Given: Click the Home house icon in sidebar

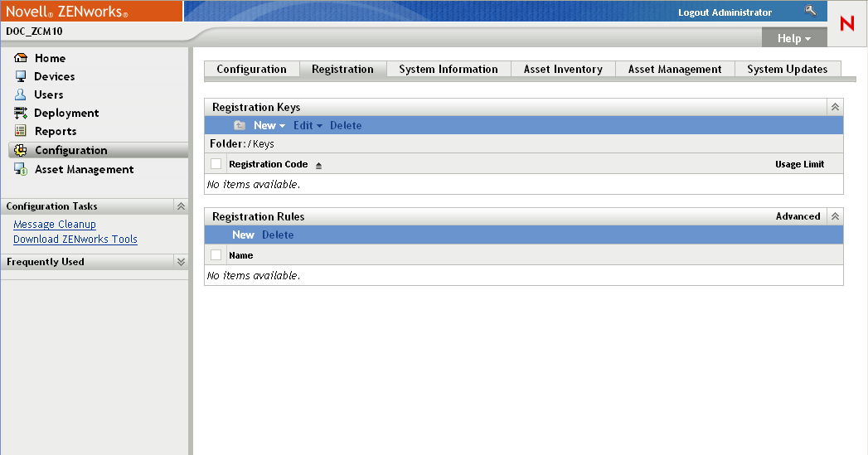Looking at the screenshot, I should click(21, 57).
